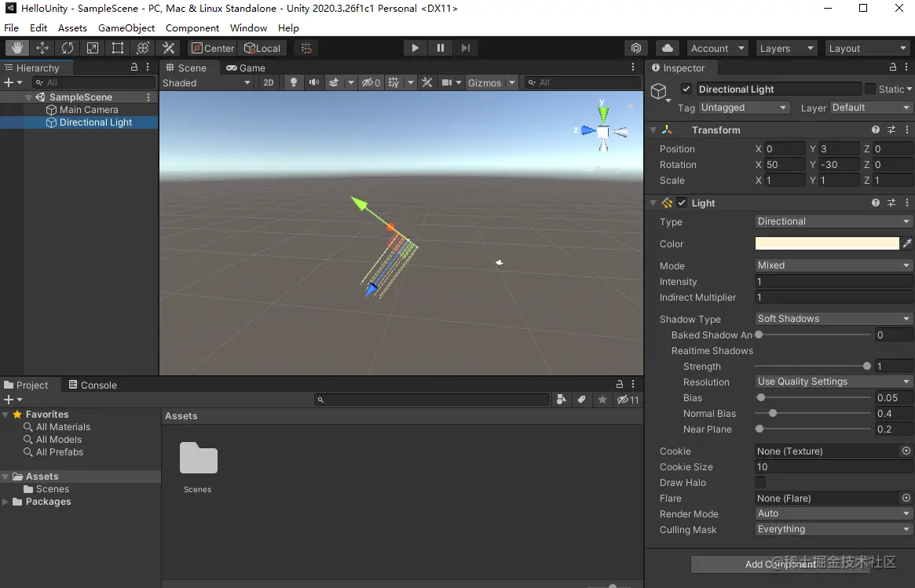This screenshot has height=588, width=915.
Task: Toggle hidden packages visibility in the Project panel
Action: pos(628,399)
